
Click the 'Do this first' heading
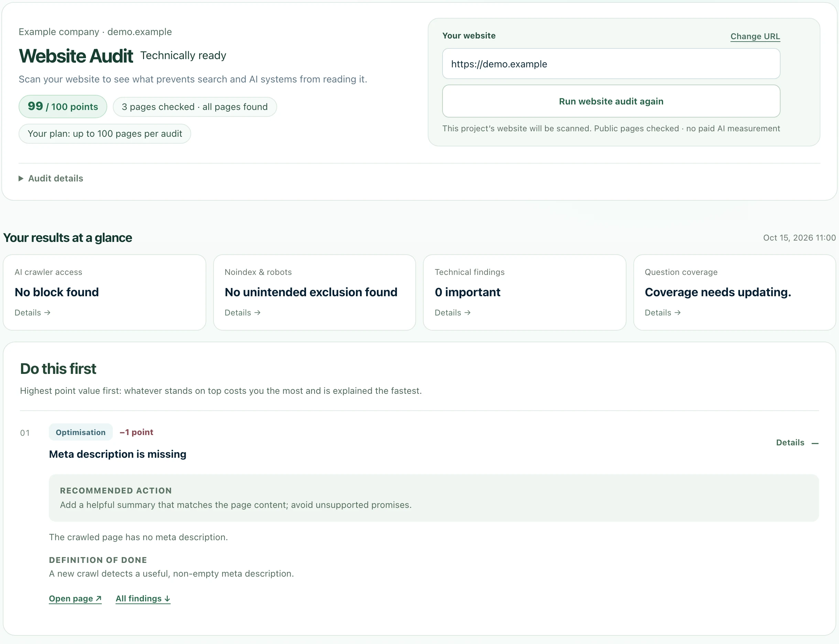58,368
